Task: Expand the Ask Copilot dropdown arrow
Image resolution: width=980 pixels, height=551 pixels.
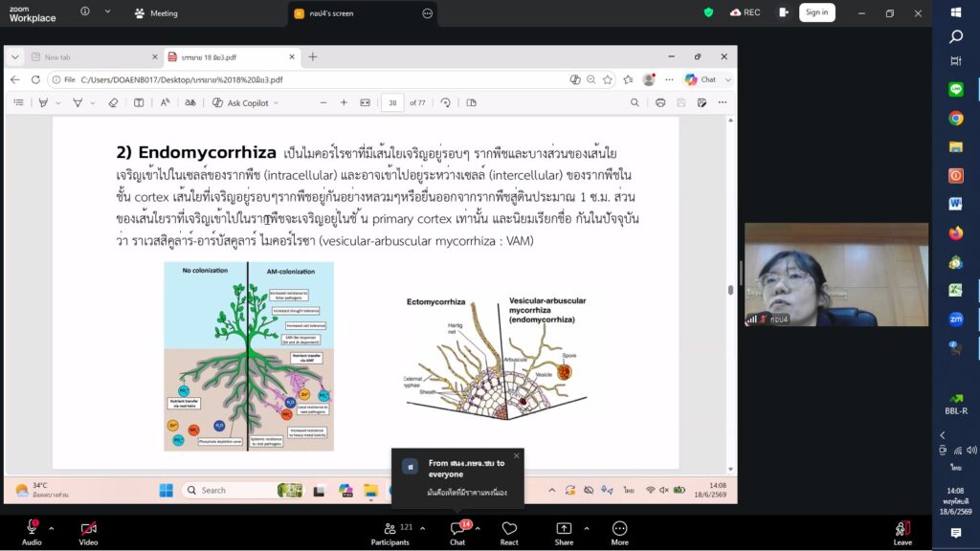Action: (x=277, y=103)
